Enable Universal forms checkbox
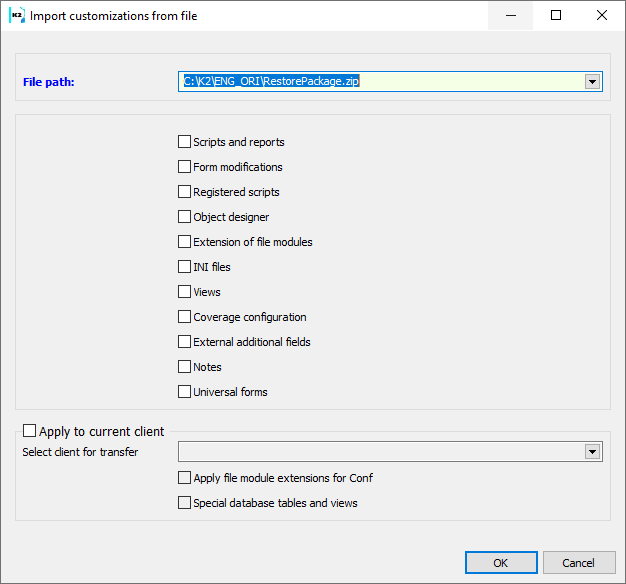This screenshot has height=584, width=626. (x=184, y=392)
